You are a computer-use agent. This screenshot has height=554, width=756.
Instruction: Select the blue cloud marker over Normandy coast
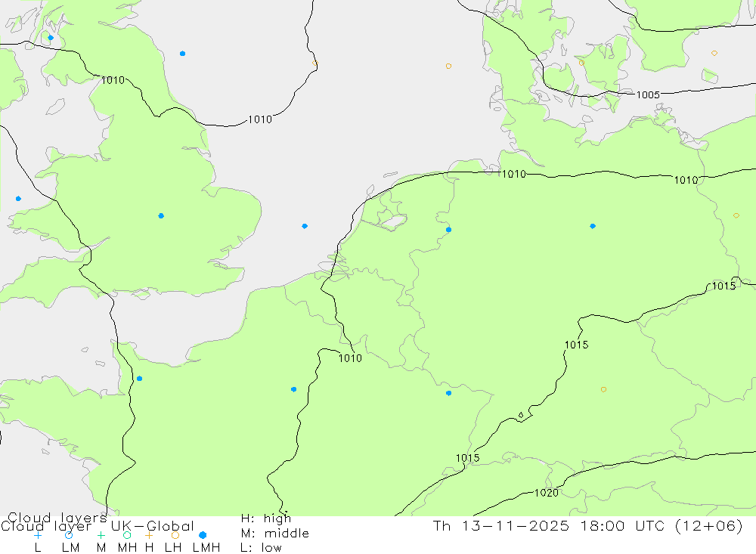(139, 379)
